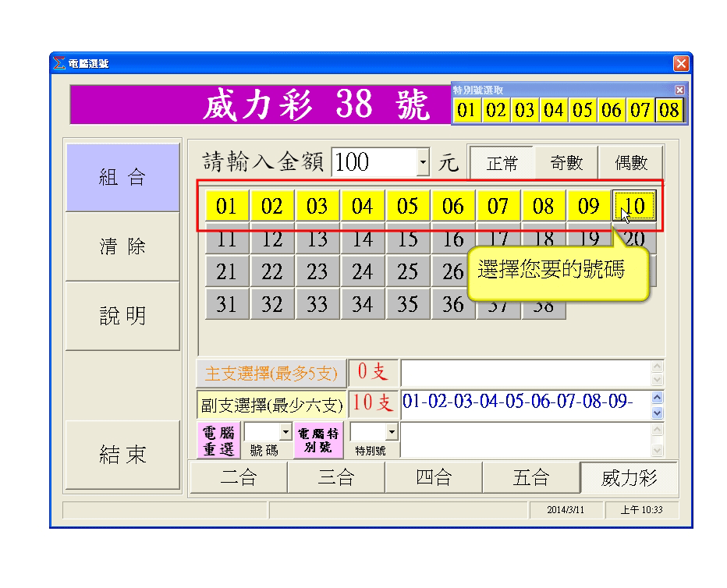Pick number 34 in the grid

click(362, 304)
